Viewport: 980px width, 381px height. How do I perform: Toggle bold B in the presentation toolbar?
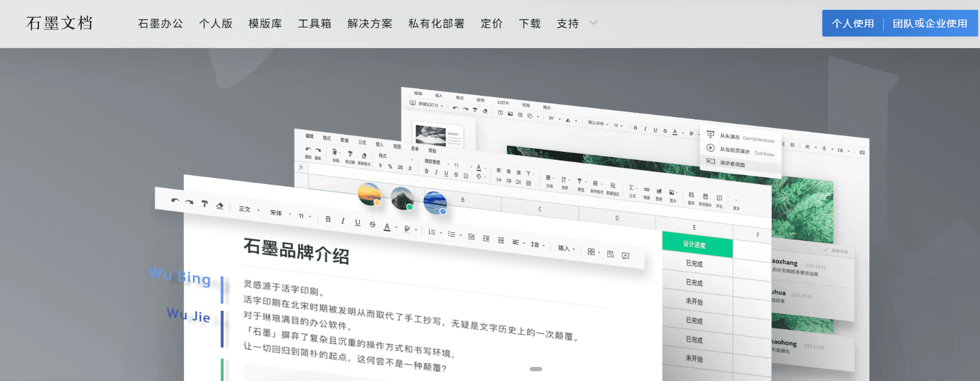(x=635, y=128)
